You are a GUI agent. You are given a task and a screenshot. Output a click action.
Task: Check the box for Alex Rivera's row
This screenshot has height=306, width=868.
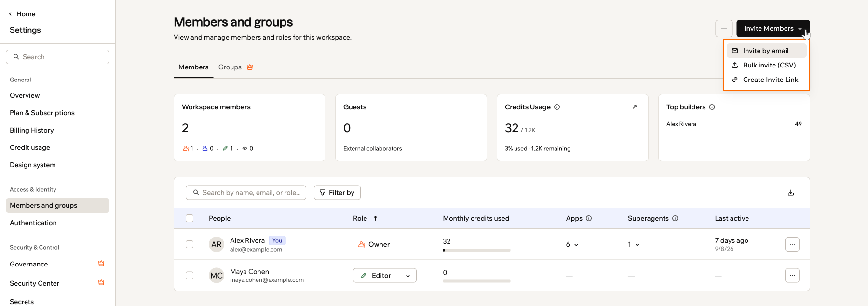(x=190, y=244)
